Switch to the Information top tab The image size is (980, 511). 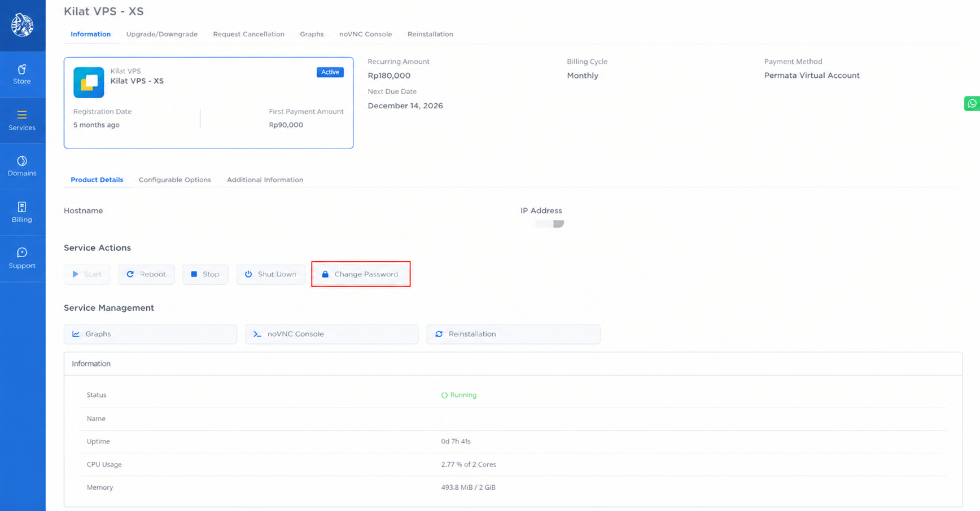[x=90, y=34]
